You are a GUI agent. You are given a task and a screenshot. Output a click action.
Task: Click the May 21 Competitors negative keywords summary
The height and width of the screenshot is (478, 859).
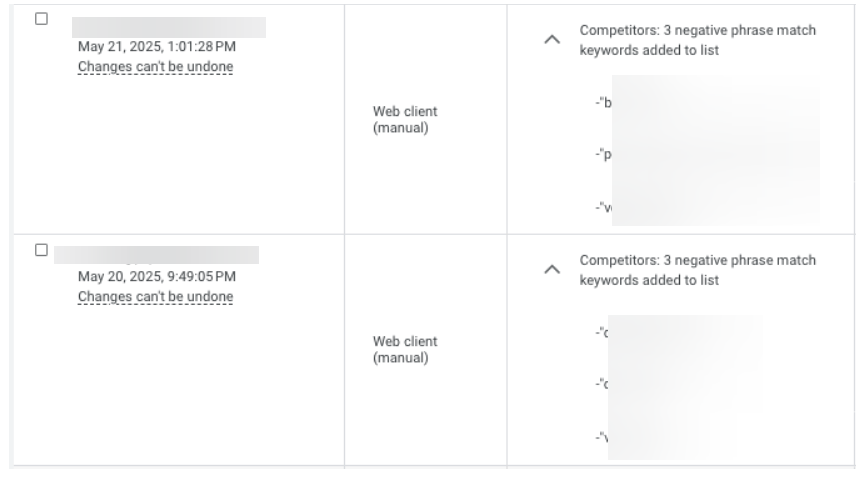(697, 40)
